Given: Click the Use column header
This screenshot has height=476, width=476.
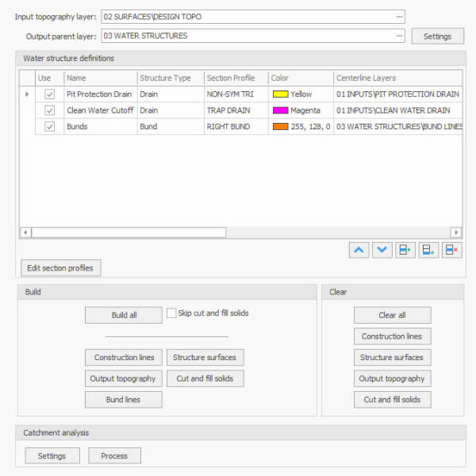Looking at the screenshot, I should pos(49,78).
